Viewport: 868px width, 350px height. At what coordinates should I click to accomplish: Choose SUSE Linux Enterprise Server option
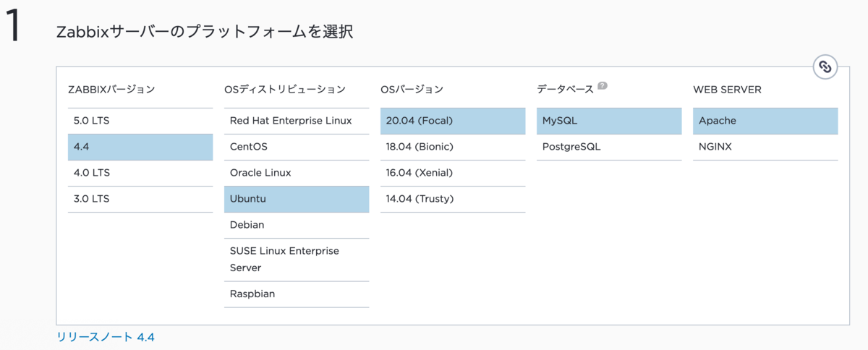pyautogui.click(x=297, y=260)
